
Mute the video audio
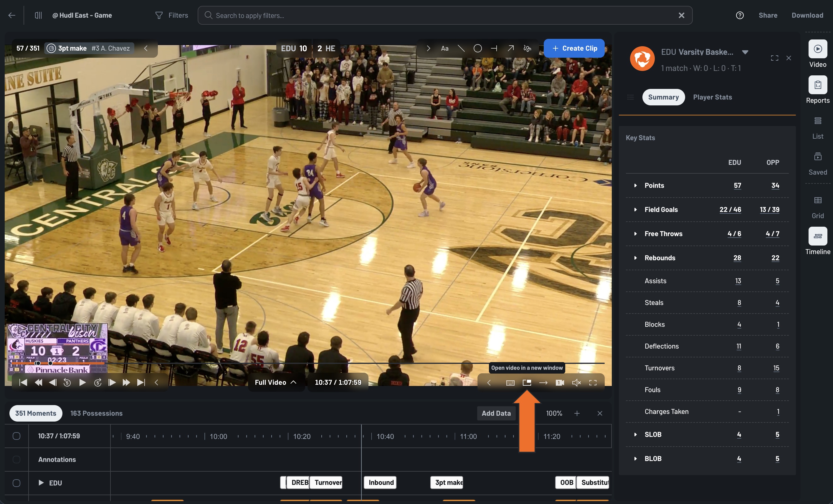coord(576,382)
